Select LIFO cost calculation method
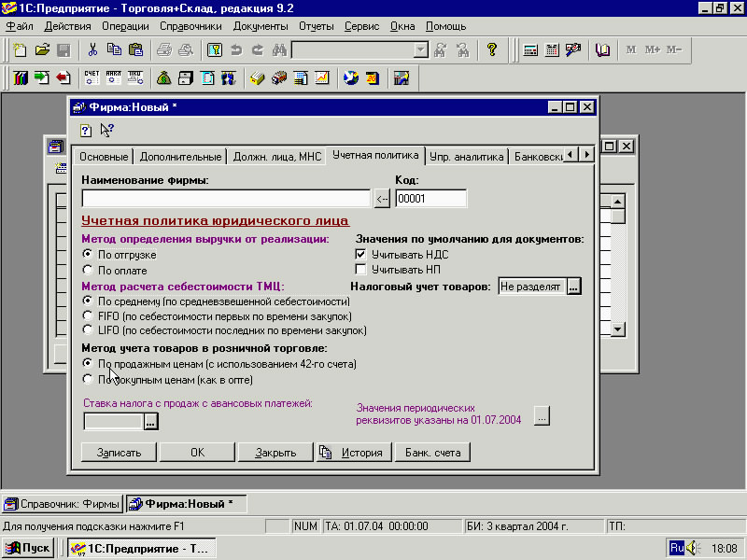Image resolution: width=747 pixels, height=560 pixels. coord(87,330)
